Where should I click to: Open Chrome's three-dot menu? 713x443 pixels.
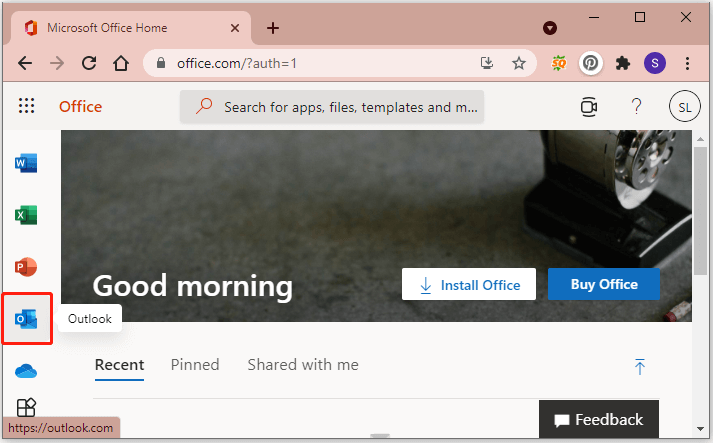(688, 63)
